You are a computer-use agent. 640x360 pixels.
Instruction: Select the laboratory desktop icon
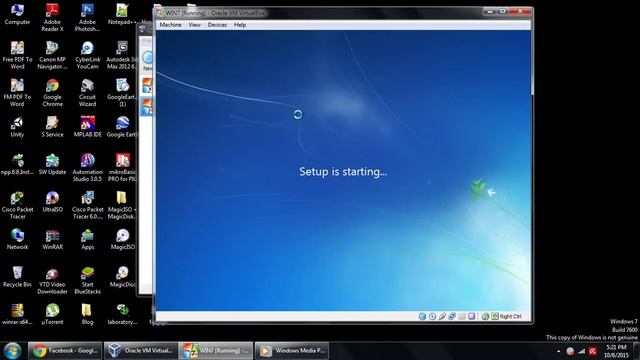122,315
